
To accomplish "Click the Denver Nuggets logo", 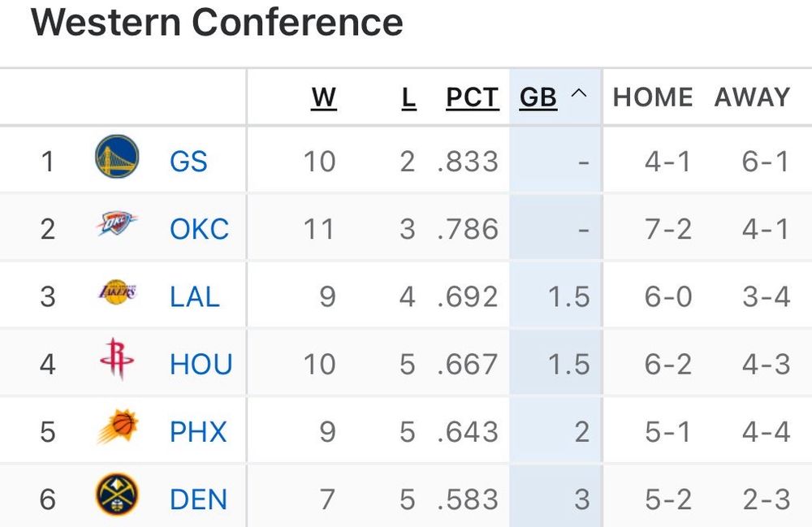I will [117, 495].
